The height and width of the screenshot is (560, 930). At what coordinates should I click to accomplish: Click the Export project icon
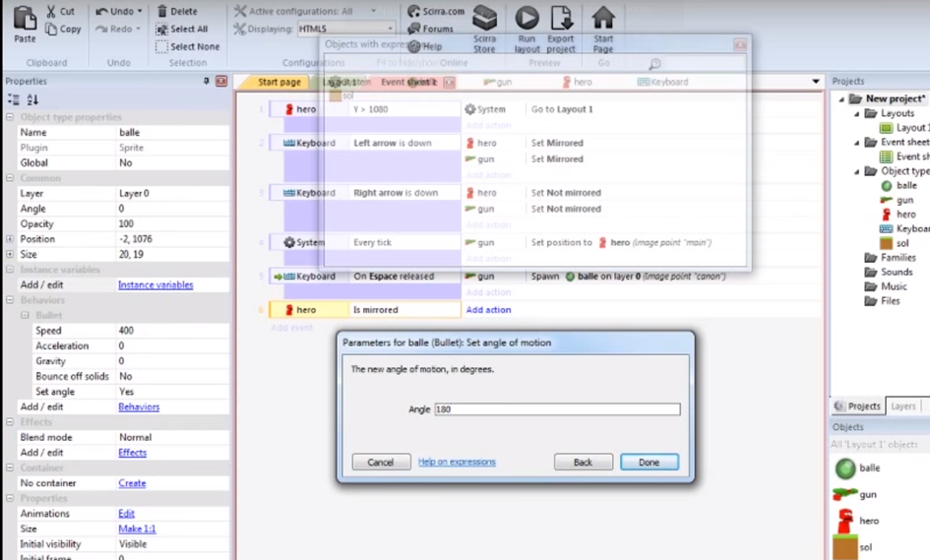(x=561, y=18)
